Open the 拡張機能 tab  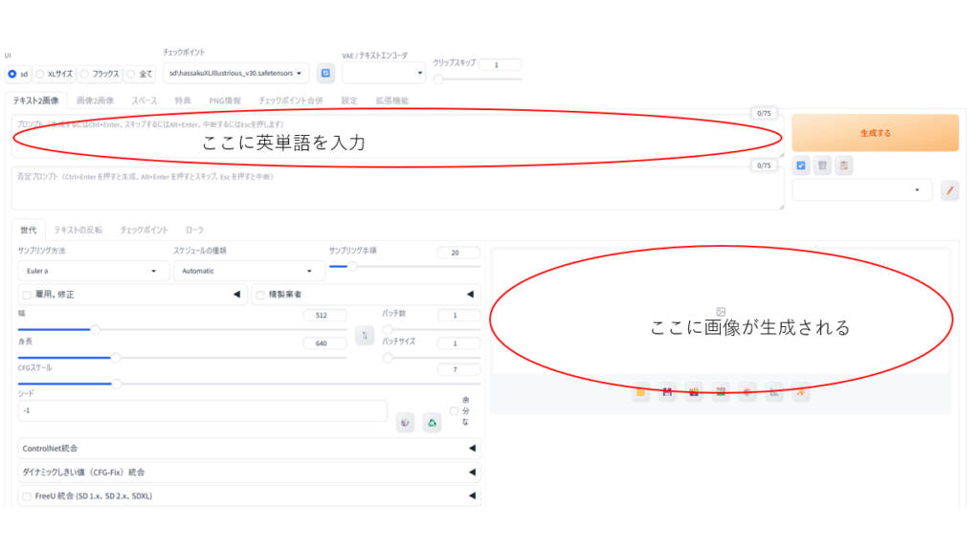(x=391, y=100)
